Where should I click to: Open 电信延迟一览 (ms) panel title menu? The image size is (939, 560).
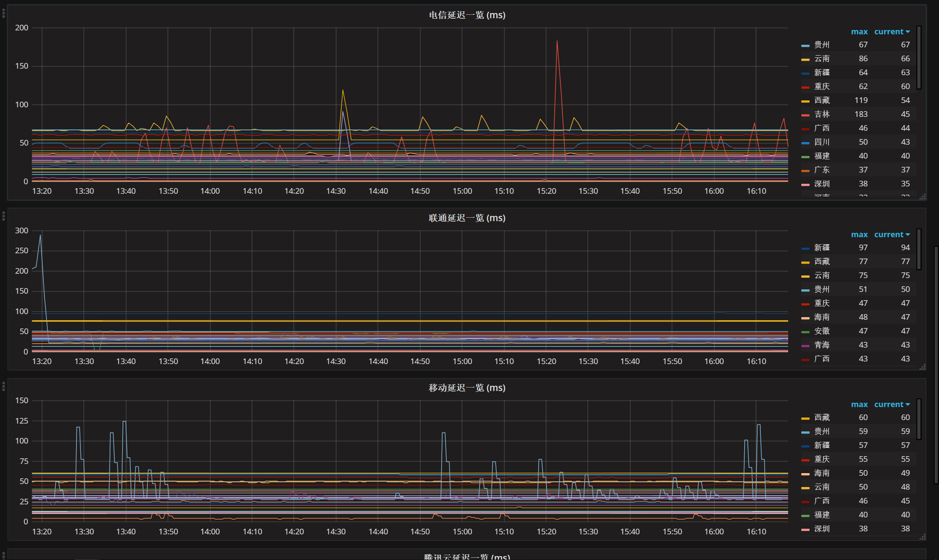[467, 15]
